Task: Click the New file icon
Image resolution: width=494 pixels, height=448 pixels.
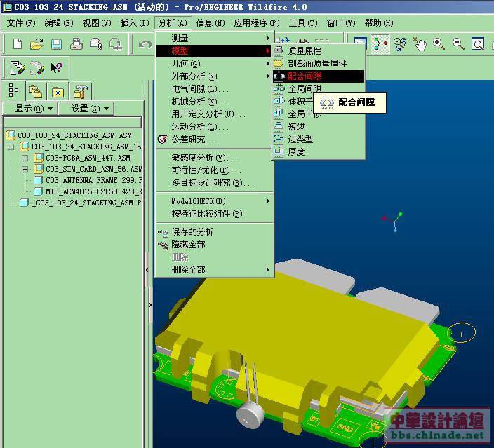Action: point(18,44)
